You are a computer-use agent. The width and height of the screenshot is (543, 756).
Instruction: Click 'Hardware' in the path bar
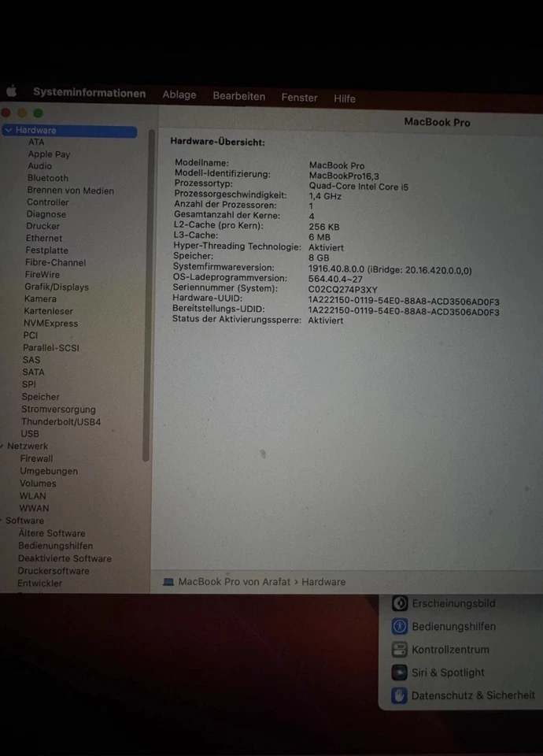pos(323,582)
